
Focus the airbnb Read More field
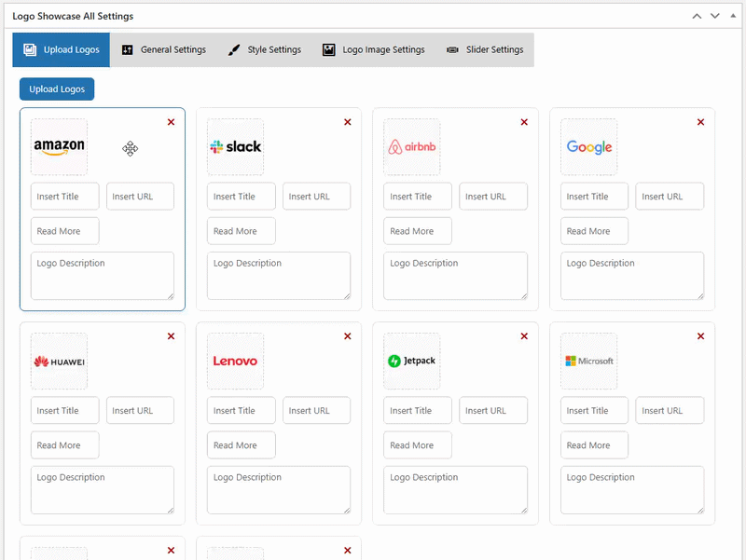(418, 231)
